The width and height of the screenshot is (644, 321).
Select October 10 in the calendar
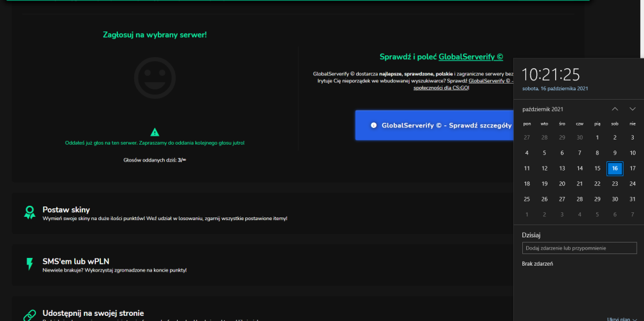pos(632,153)
